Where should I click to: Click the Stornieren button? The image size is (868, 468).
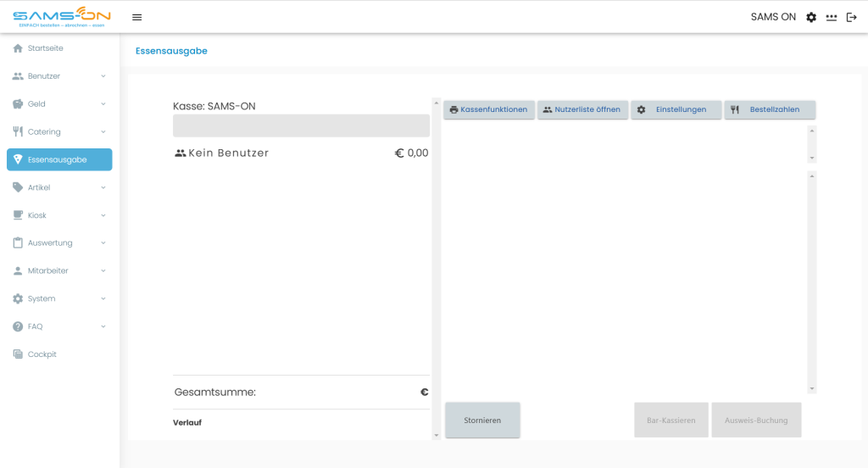(482, 421)
